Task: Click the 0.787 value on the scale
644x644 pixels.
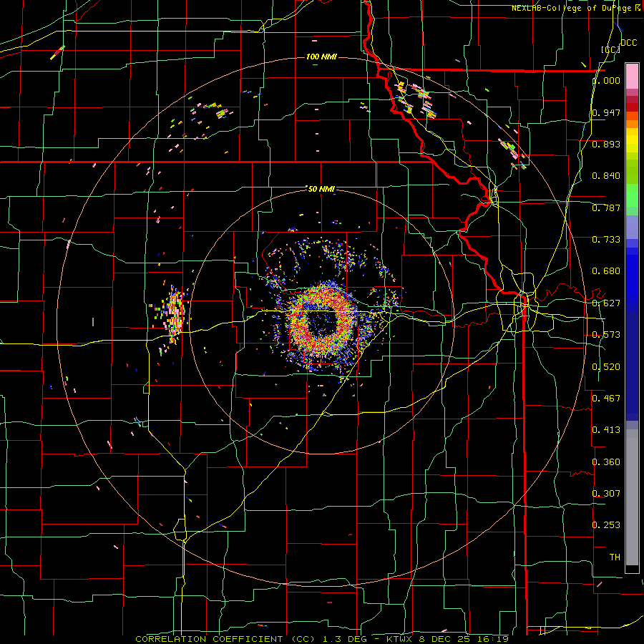Action: (x=606, y=208)
